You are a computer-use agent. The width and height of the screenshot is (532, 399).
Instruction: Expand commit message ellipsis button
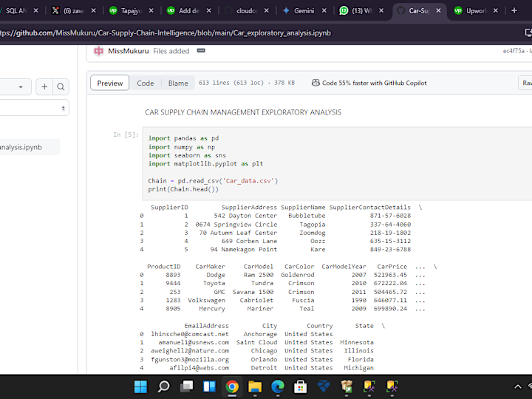tap(201, 50)
